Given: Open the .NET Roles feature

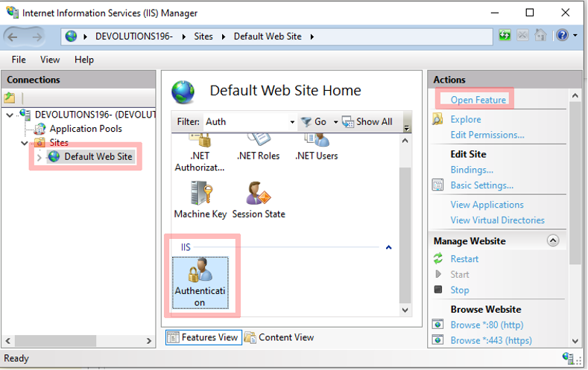Looking at the screenshot, I should (x=259, y=149).
